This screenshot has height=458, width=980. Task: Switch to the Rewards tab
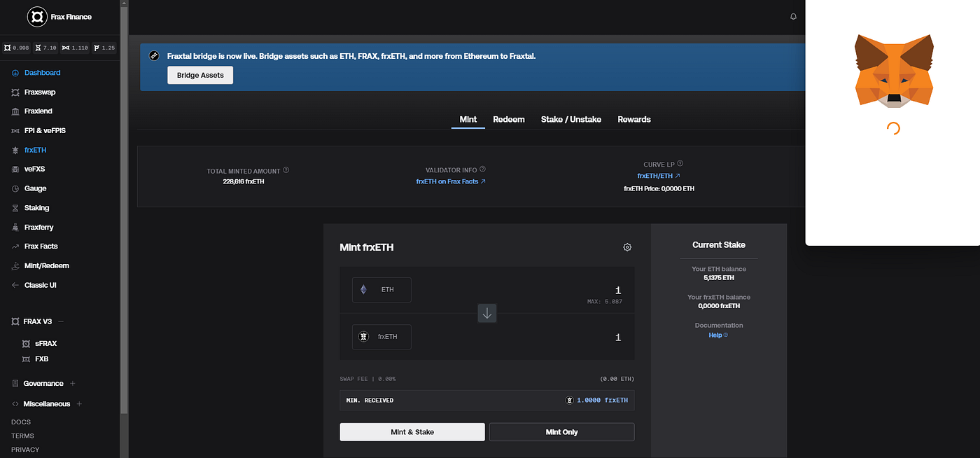point(634,120)
